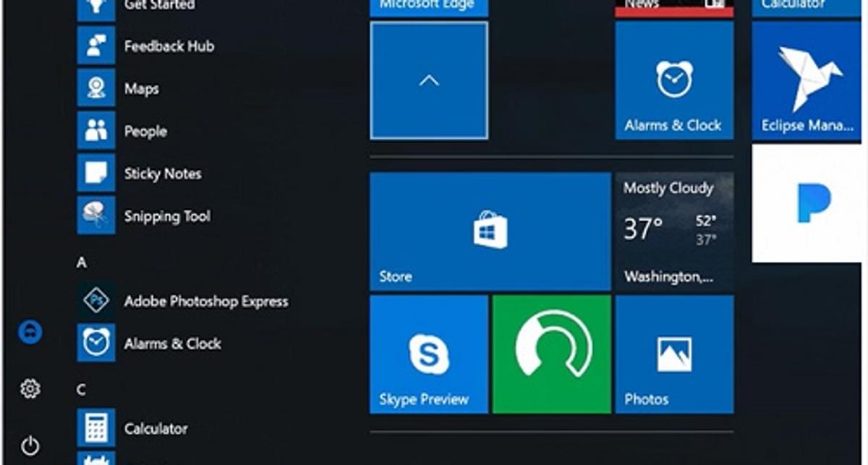
Task: Open Alarms & Clock list icon
Action: tap(96, 343)
